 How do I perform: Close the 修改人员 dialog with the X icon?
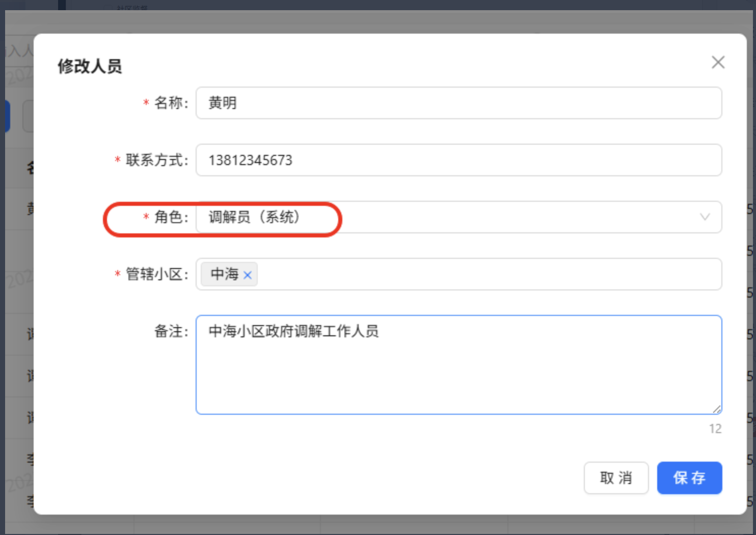[x=718, y=62]
